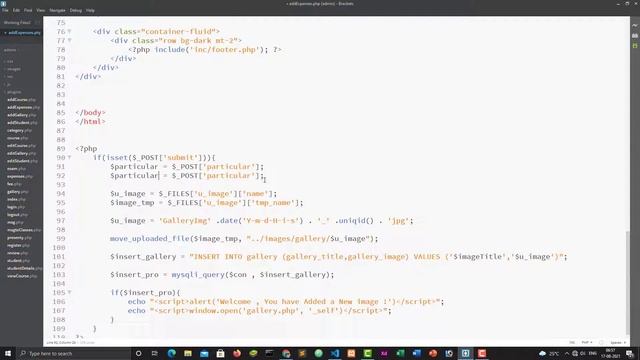640x360 pixels.
Task: Open viewCourse.php from file tree
Action: pyautogui.click(x=21, y=276)
